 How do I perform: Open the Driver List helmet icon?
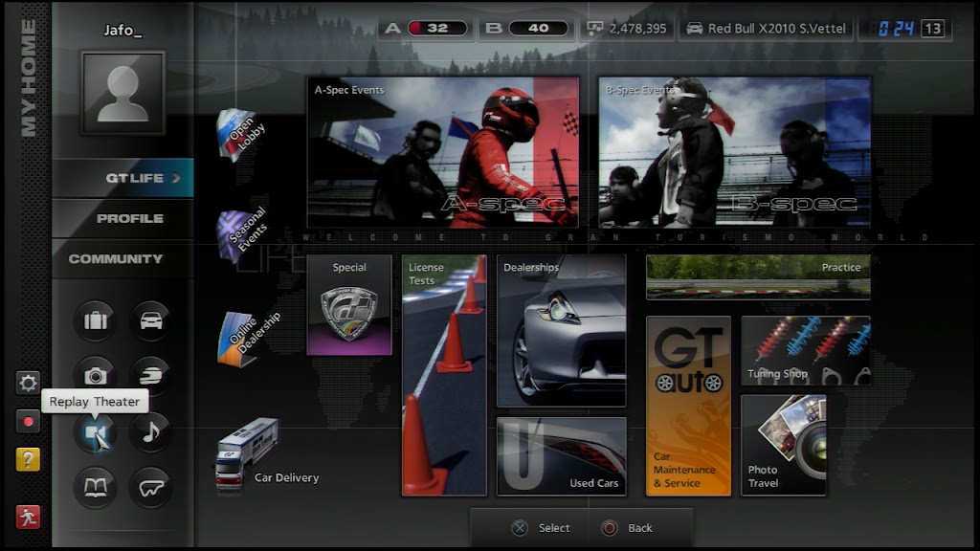point(150,375)
